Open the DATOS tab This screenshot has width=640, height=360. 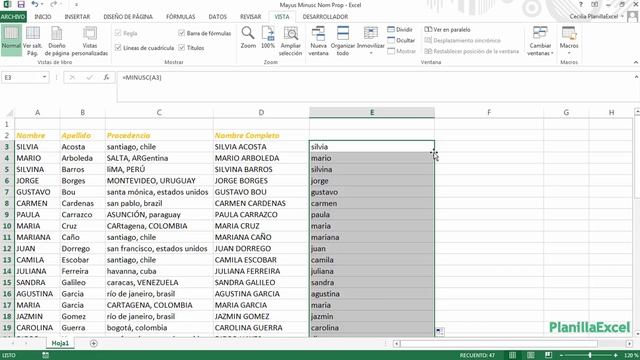(218, 17)
